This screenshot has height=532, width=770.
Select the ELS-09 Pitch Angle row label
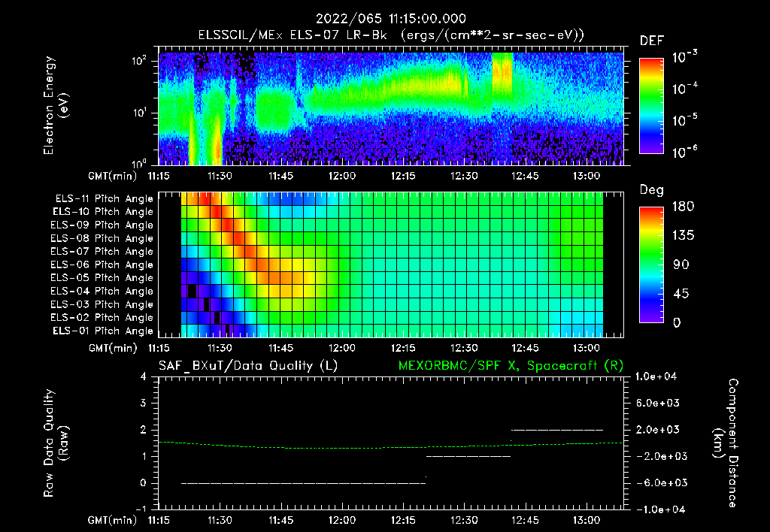pos(102,225)
